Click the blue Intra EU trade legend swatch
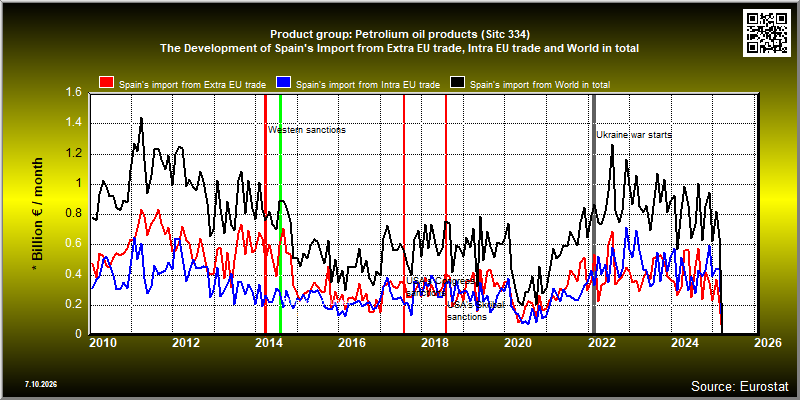 click(x=283, y=83)
